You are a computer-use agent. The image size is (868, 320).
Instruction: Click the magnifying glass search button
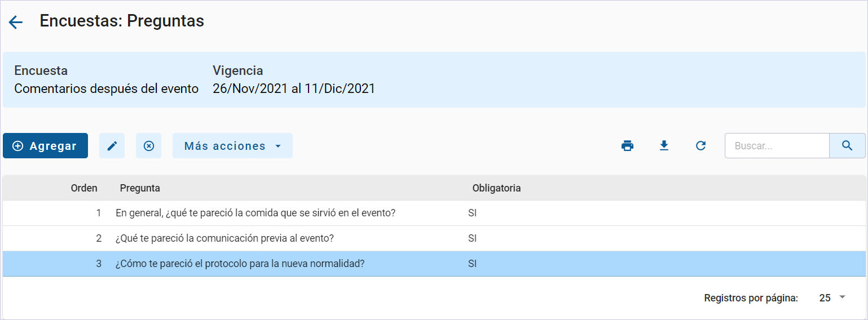click(x=847, y=146)
